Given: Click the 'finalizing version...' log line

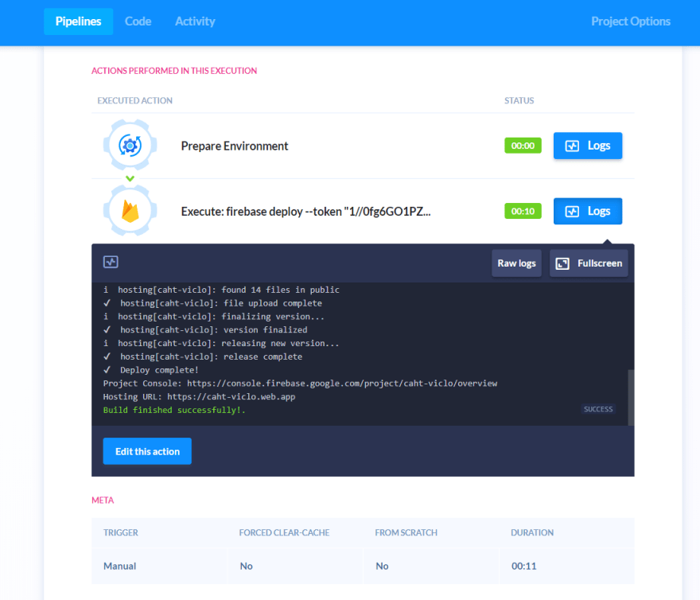Looking at the screenshot, I should pyautogui.click(x=214, y=317).
